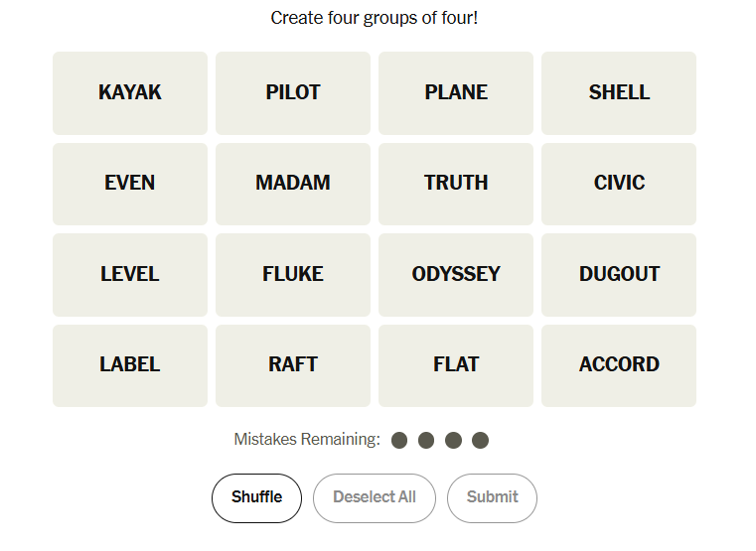Toggle the EVEN tile
Screen dimensions: 756x551
[130, 184]
